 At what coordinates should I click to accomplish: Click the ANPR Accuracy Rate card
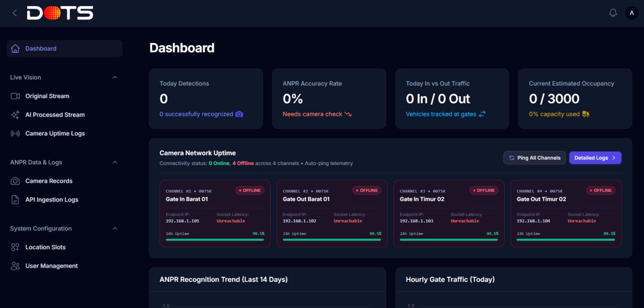[329, 99]
